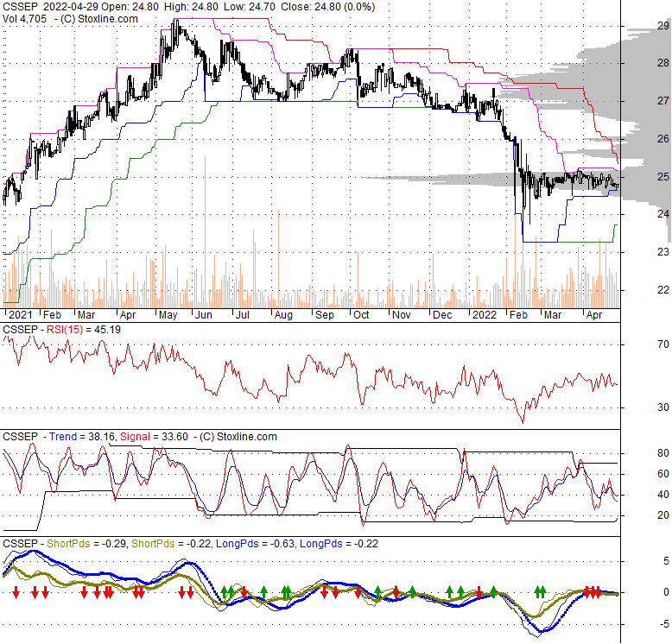Image resolution: width=672 pixels, height=644 pixels.
Task: Click the RSI 70 level label
Action: (x=663, y=344)
